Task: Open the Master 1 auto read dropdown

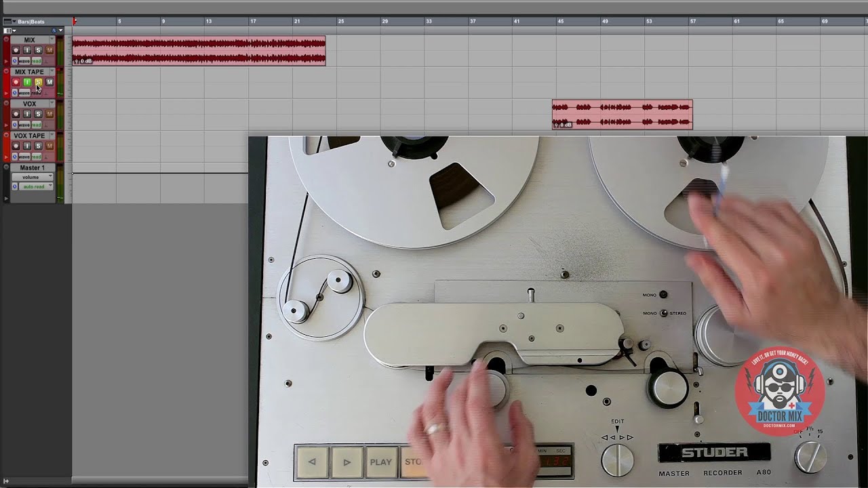Action: pyautogui.click(x=36, y=186)
